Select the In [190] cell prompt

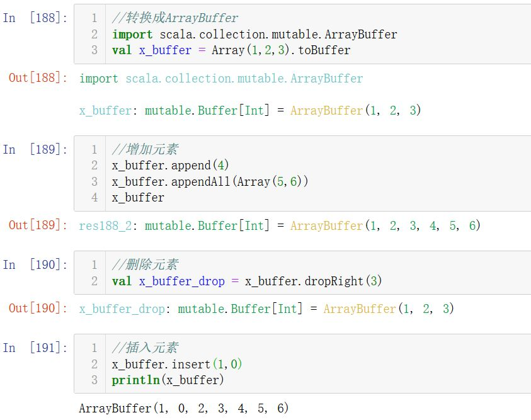(35, 264)
